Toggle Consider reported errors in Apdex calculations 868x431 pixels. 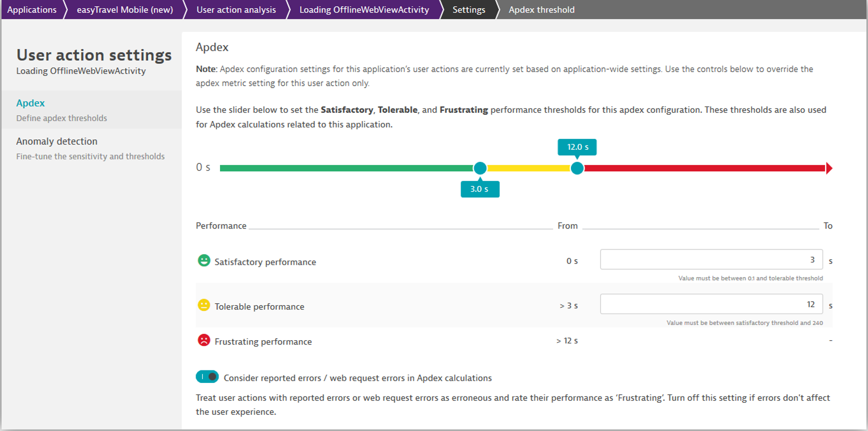coord(207,377)
